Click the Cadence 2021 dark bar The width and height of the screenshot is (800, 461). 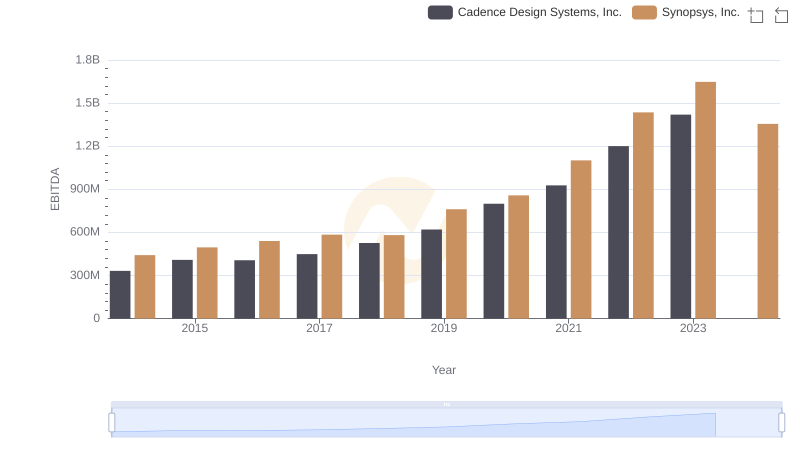point(556,252)
